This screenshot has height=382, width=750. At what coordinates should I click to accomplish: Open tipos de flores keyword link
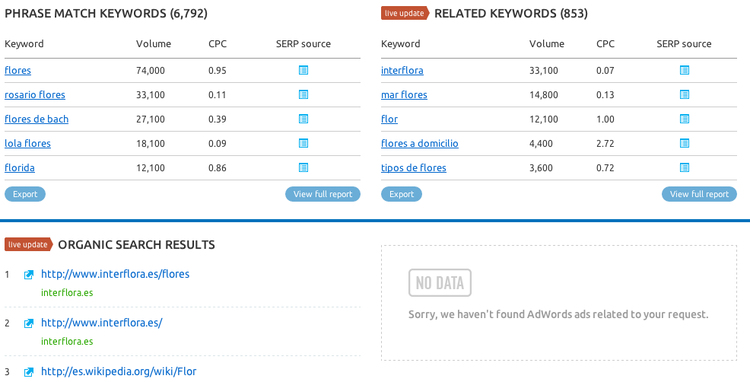(x=414, y=168)
